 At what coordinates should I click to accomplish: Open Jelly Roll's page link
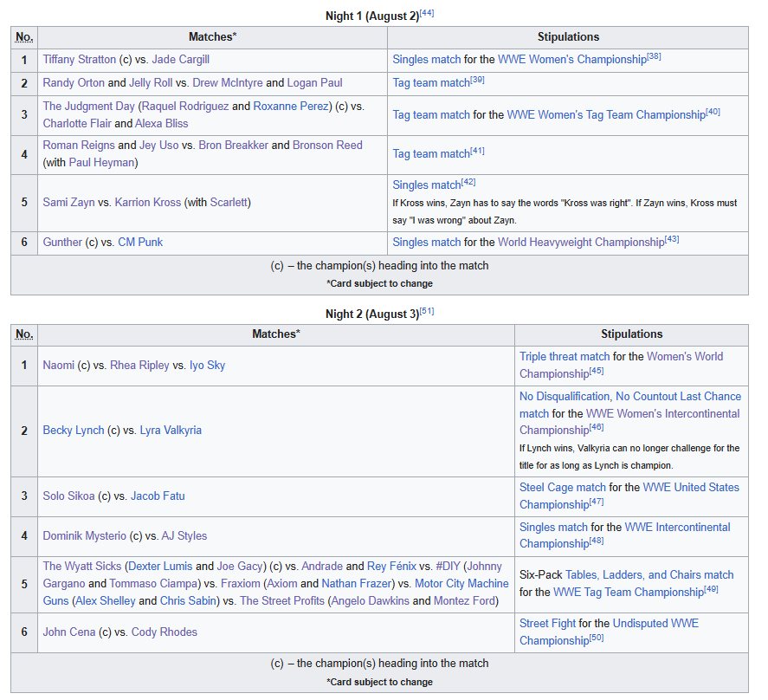(151, 83)
